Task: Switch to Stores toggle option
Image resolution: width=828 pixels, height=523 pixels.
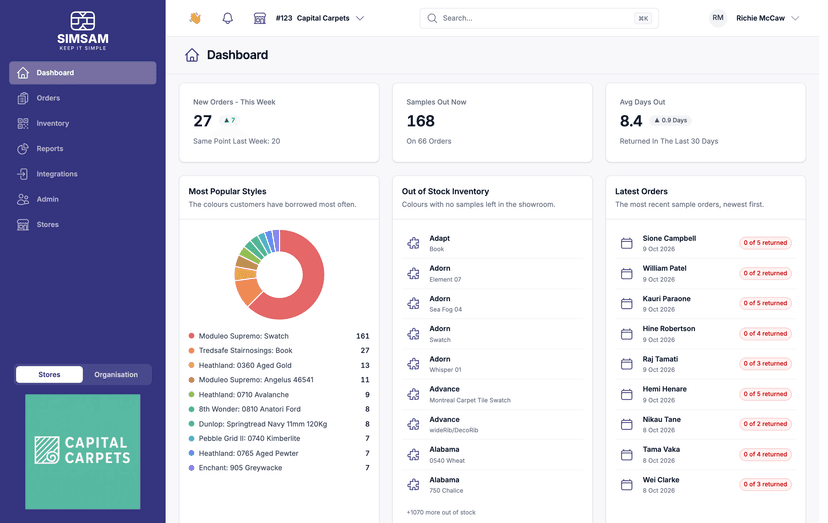Action: 49,375
